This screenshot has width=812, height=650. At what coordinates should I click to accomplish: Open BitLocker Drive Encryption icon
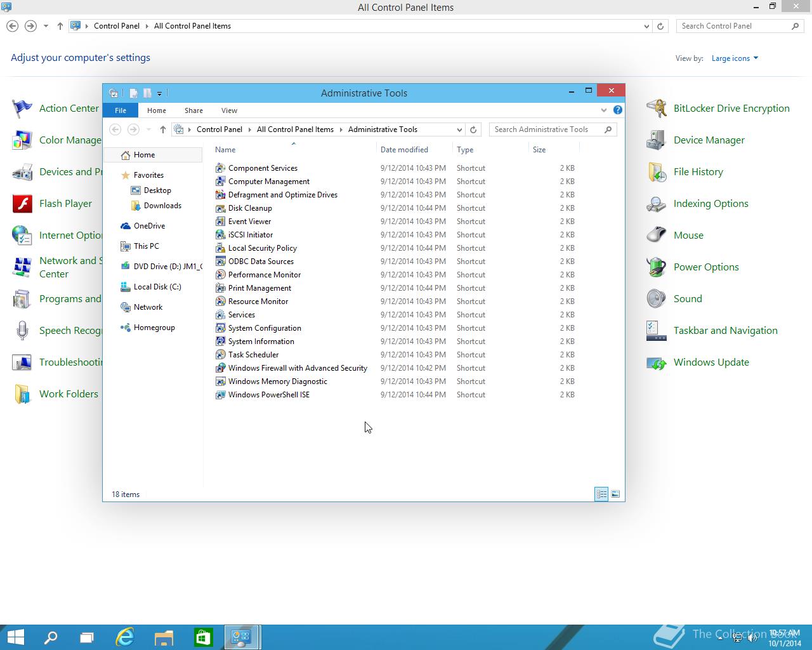tap(657, 109)
